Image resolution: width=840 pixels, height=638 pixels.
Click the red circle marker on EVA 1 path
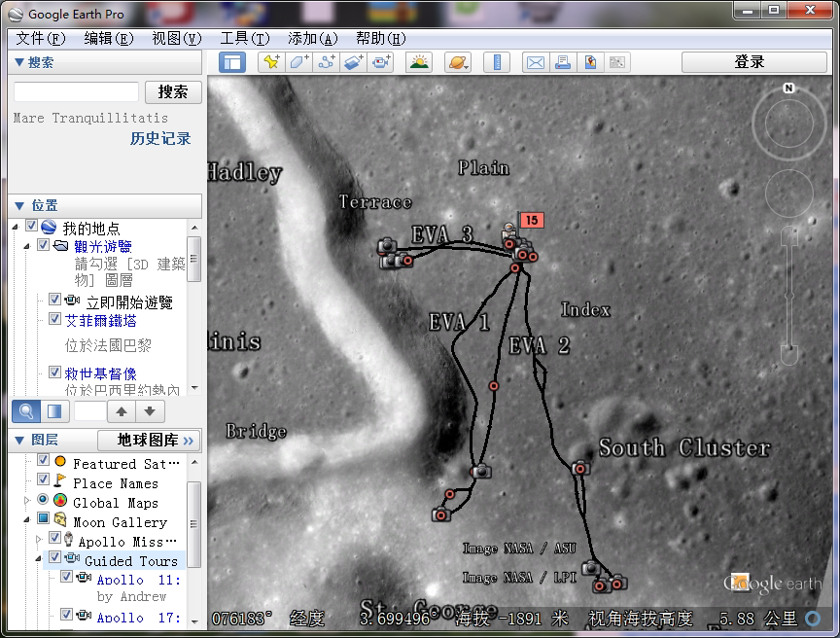tap(493, 386)
